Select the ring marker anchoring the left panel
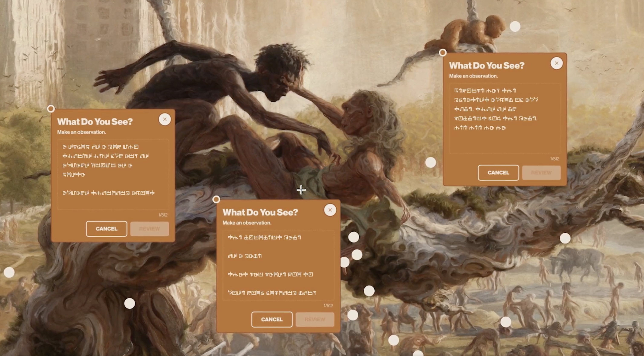Image resolution: width=644 pixels, height=356 pixels. pyautogui.click(x=51, y=109)
